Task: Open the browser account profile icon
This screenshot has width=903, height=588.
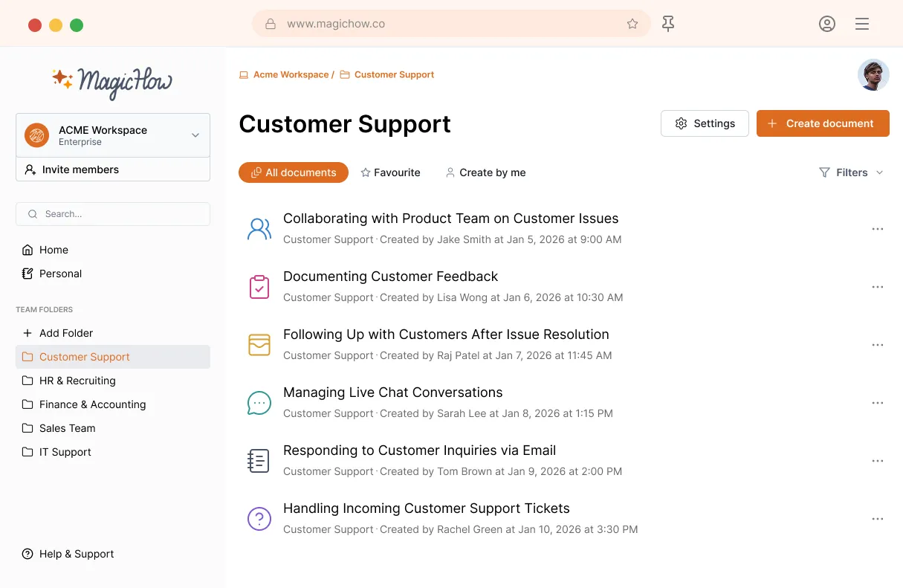Action: (x=826, y=24)
